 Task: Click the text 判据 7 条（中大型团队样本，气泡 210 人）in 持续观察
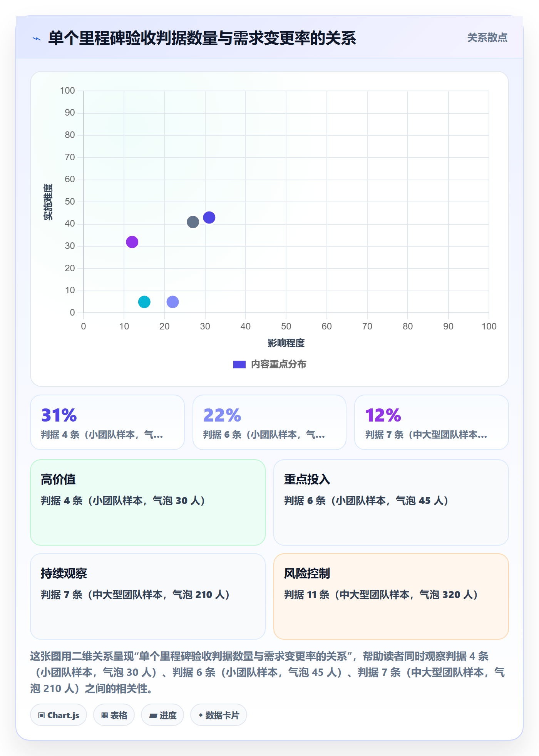(x=136, y=595)
